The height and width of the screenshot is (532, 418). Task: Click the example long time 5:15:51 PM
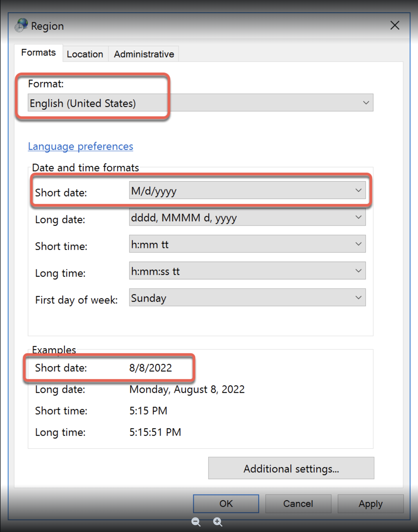point(155,432)
